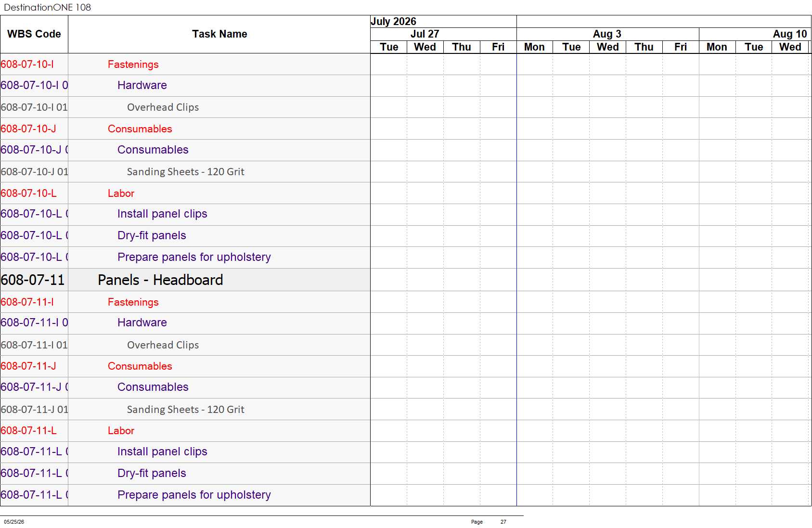Select the Task Name column header
This screenshot has height=528, width=812.
(219, 34)
